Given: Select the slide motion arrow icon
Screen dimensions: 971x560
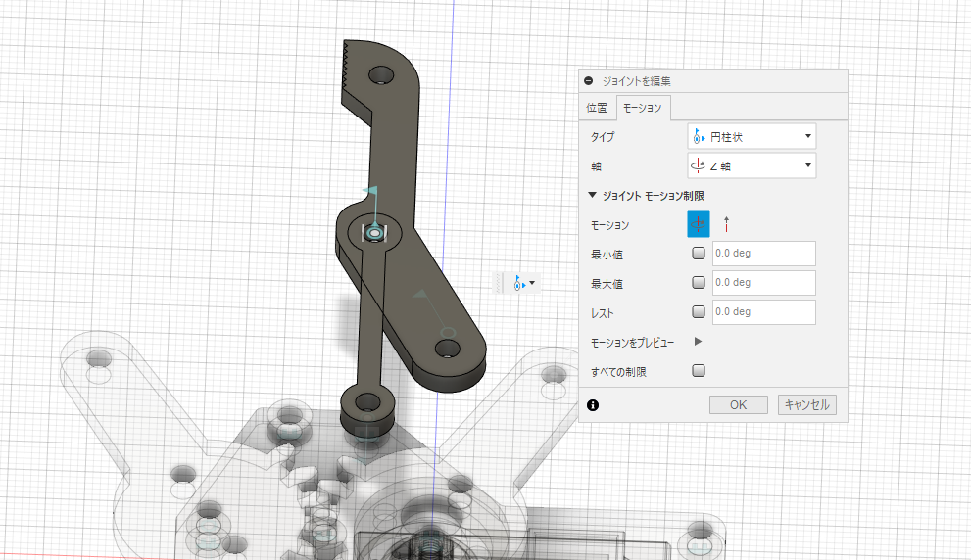Looking at the screenshot, I should (726, 224).
